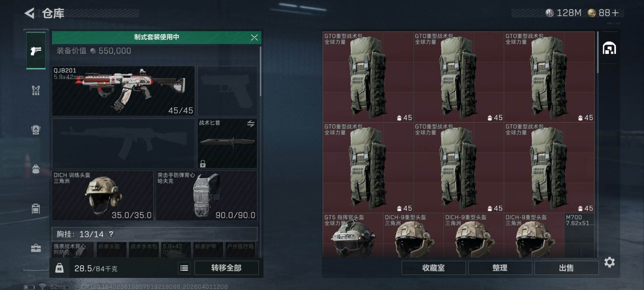
Task: Click the stash vertical scrollbar
Action: tap(598, 52)
